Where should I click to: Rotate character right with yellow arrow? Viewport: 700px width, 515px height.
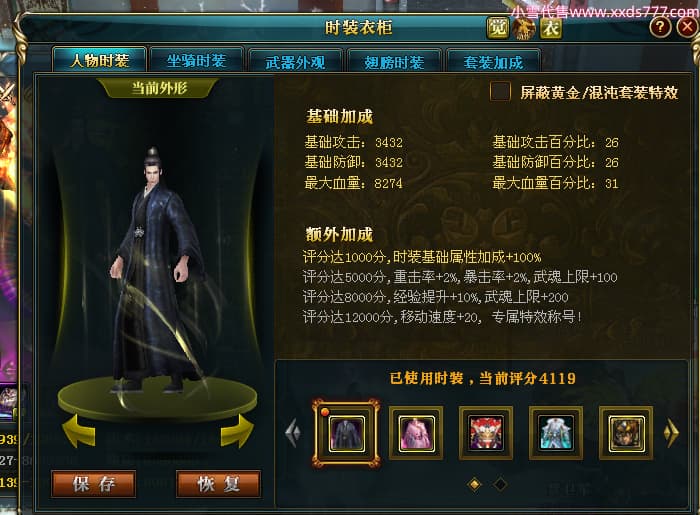[237, 431]
